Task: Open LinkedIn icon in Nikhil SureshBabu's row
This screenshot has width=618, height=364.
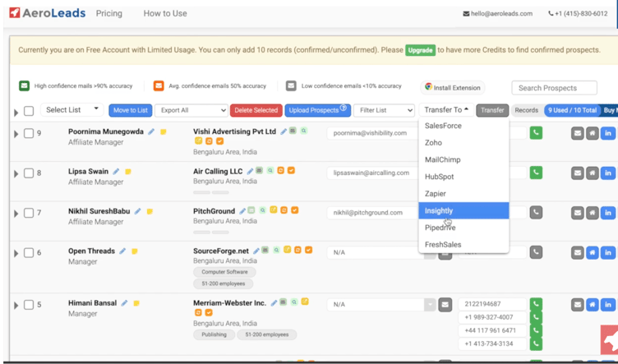Action: pyautogui.click(x=608, y=213)
